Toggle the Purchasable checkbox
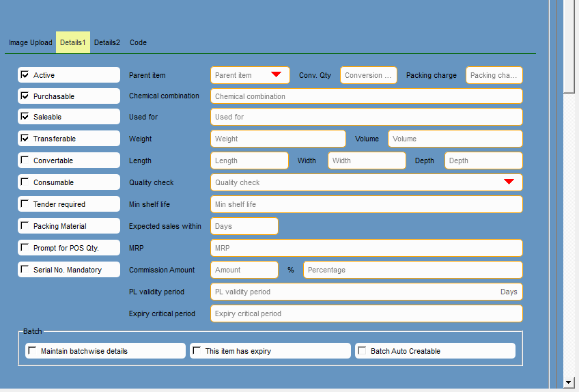 pos(25,96)
